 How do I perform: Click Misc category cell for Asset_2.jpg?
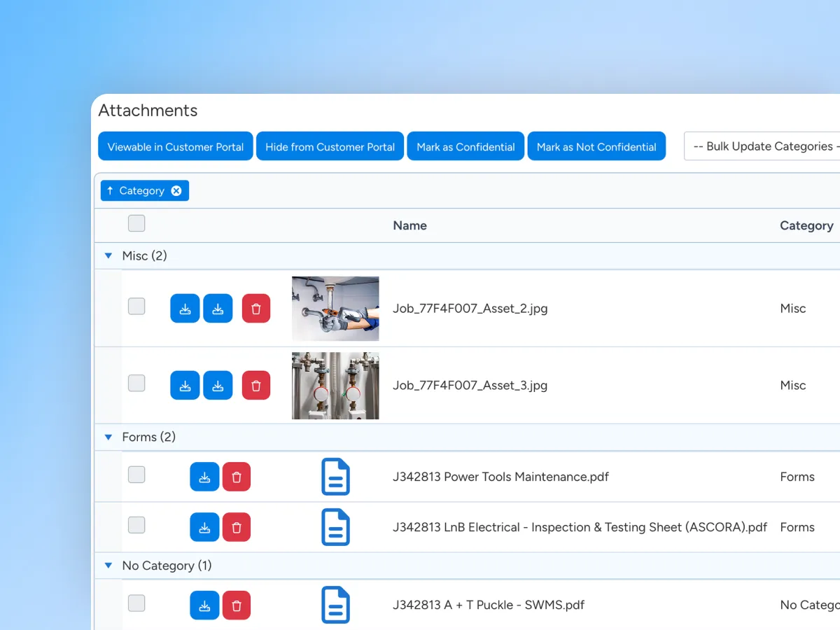click(x=793, y=309)
